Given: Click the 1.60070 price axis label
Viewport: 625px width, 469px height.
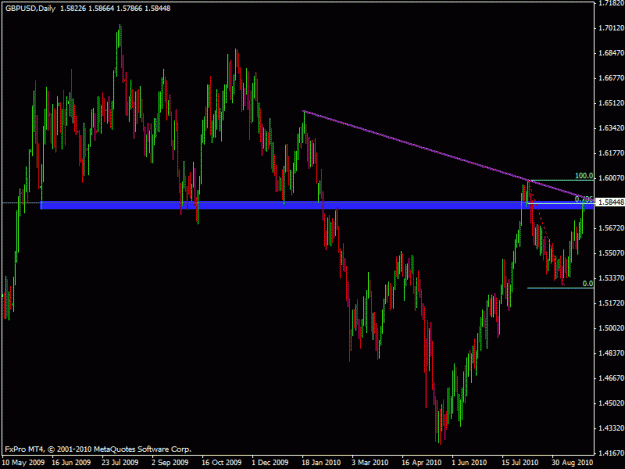Looking at the screenshot, I should pos(611,178).
